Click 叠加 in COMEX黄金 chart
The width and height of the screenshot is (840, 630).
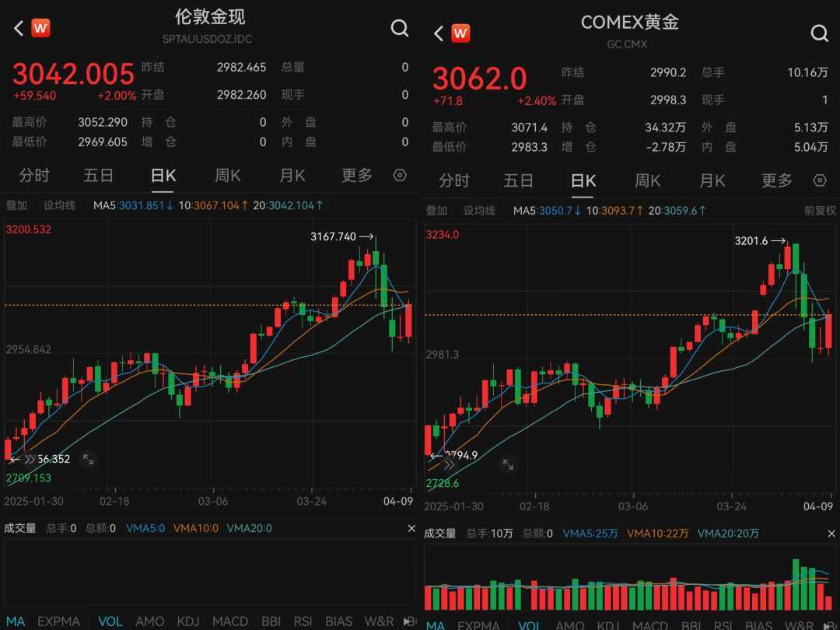436,211
